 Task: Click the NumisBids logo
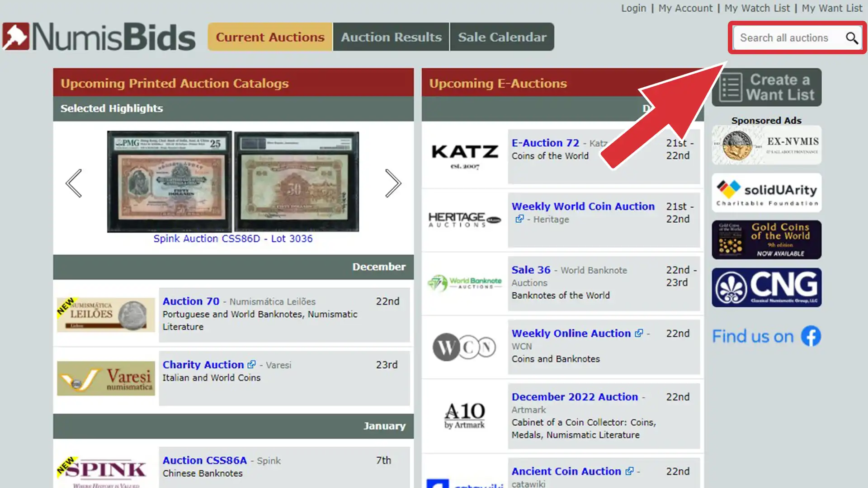(99, 37)
